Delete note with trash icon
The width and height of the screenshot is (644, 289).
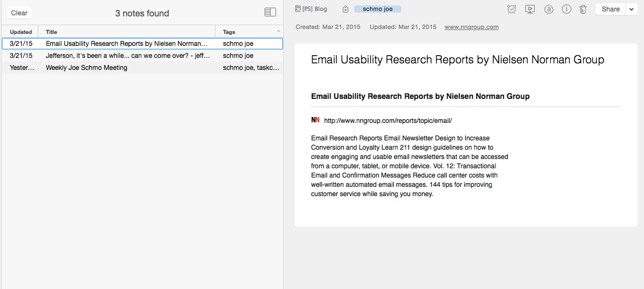[583, 9]
